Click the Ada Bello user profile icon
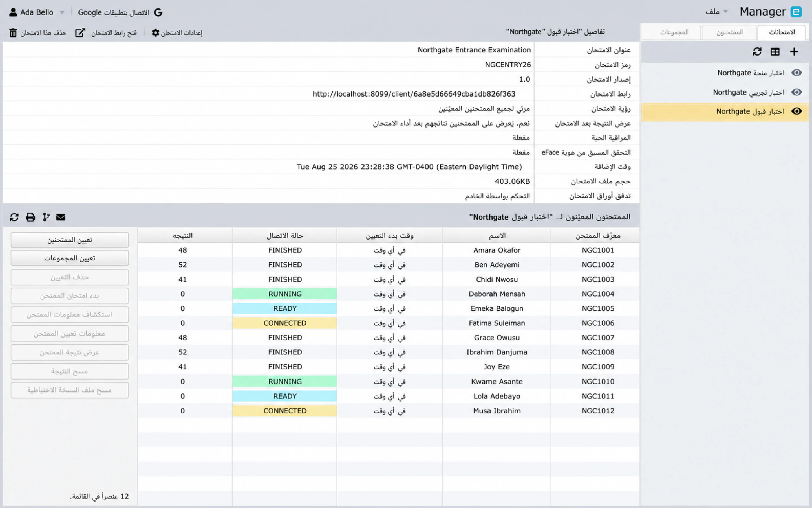 click(13, 12)
